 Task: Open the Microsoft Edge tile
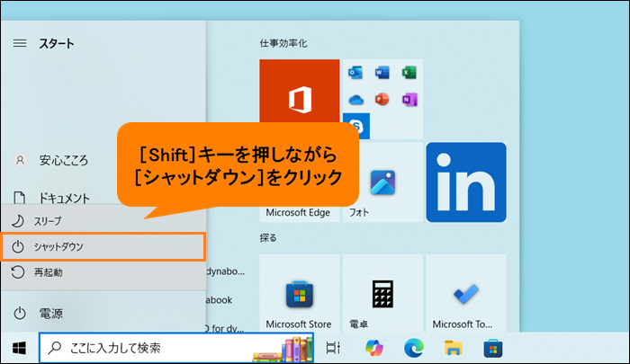point(300,213)
